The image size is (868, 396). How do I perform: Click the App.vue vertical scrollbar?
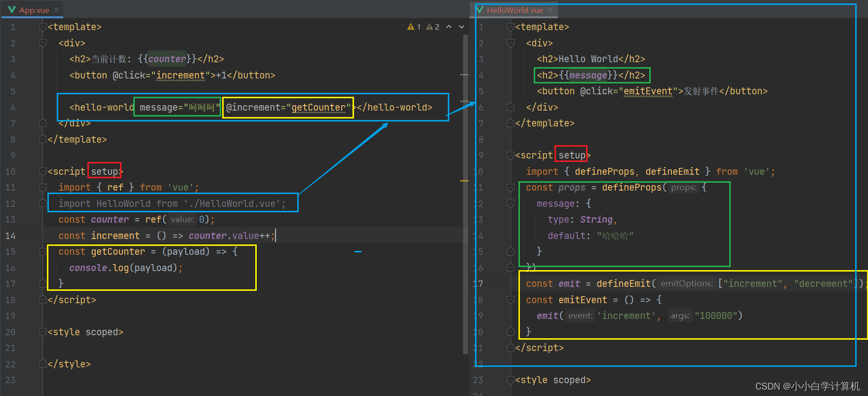[x=465, y=195]
